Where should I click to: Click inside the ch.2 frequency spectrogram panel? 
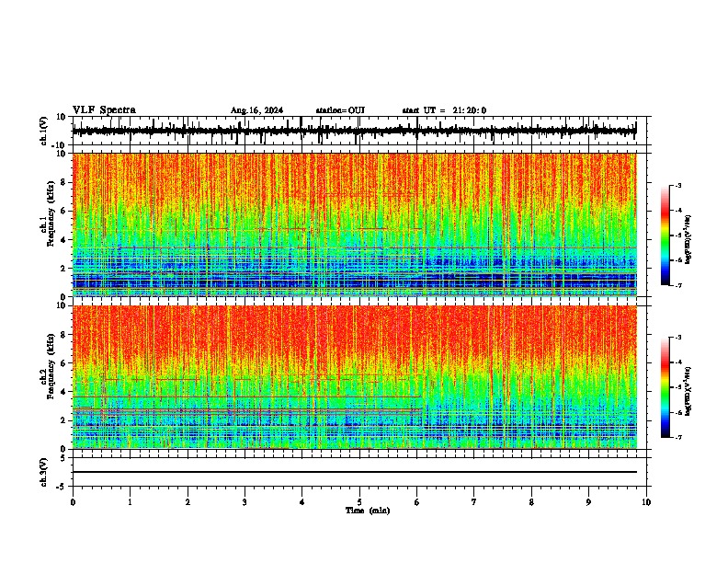pyautogui.click(x=354, y=377)
